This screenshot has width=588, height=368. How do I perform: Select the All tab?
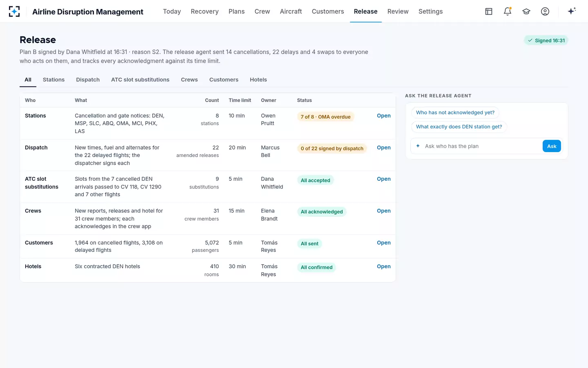[x=28, y=80]
